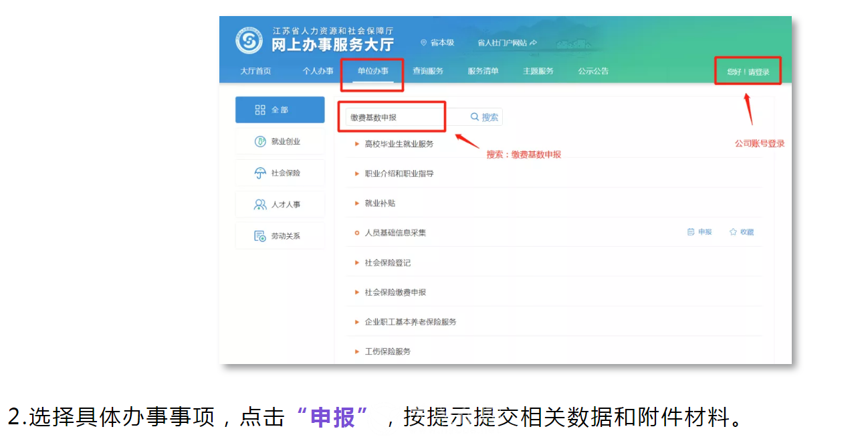868x439 pixels.
Task: Expand the 社会保险登记 arrow
Action: pos(357,262)
